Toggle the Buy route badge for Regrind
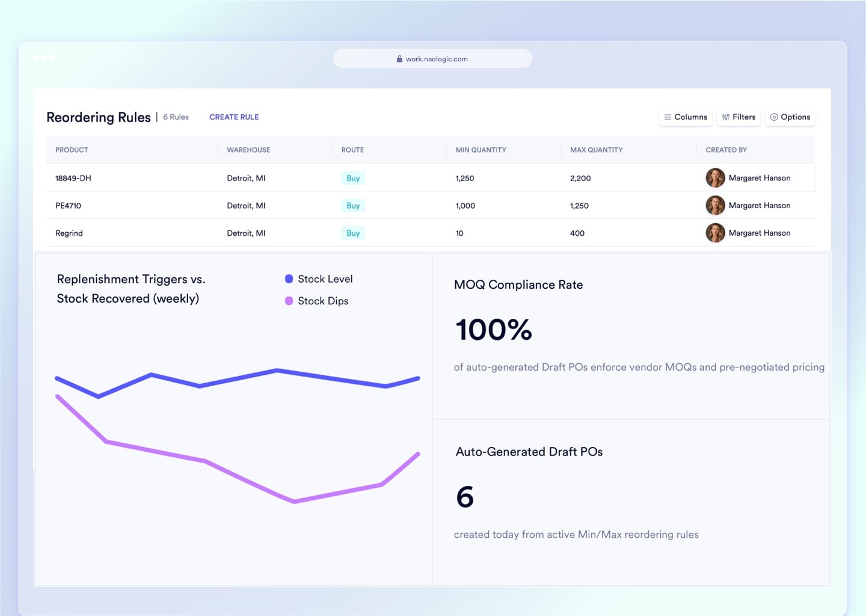The image size is (866, 616). tap(353, 233)
